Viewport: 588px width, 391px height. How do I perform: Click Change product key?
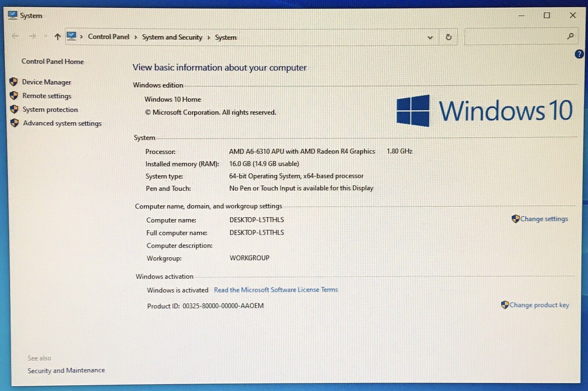click(539, 305)
